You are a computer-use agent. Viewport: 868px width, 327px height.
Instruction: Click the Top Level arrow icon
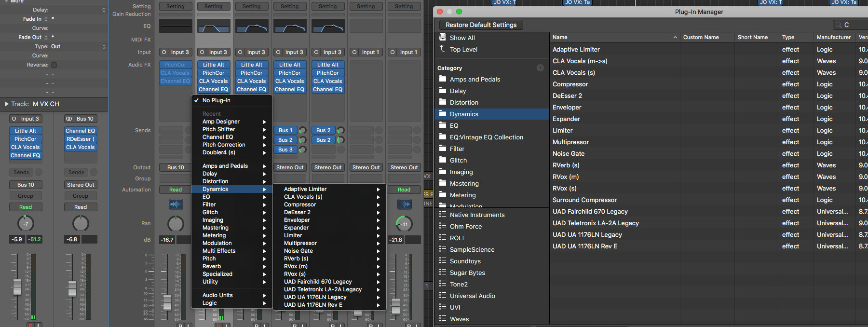(x=443, y=49)
